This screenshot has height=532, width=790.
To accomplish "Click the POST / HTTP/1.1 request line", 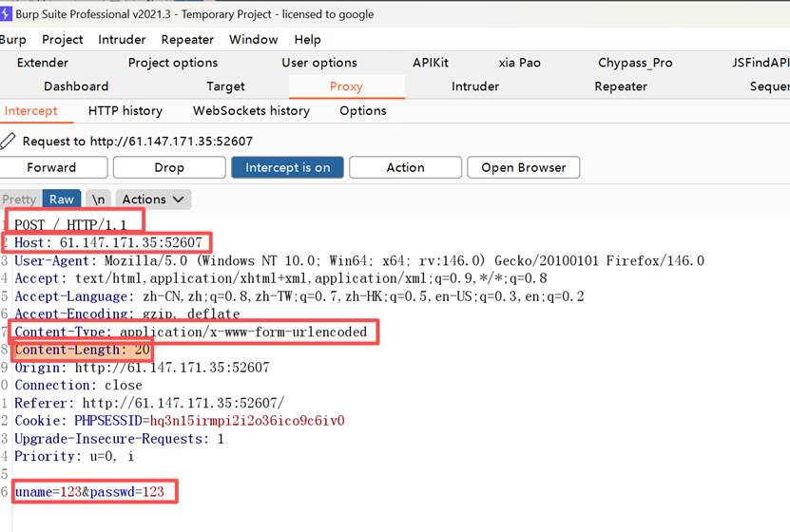I will 70,224.
